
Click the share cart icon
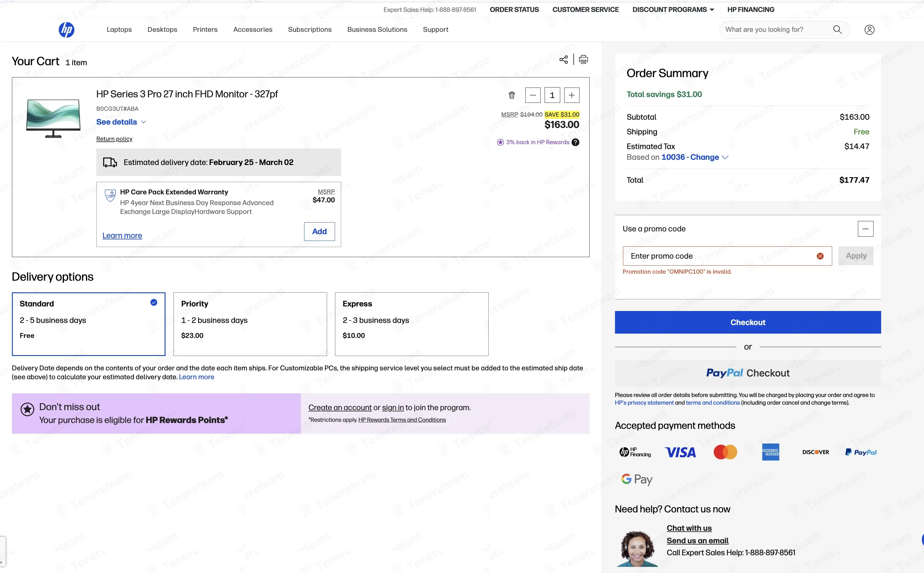564,59
